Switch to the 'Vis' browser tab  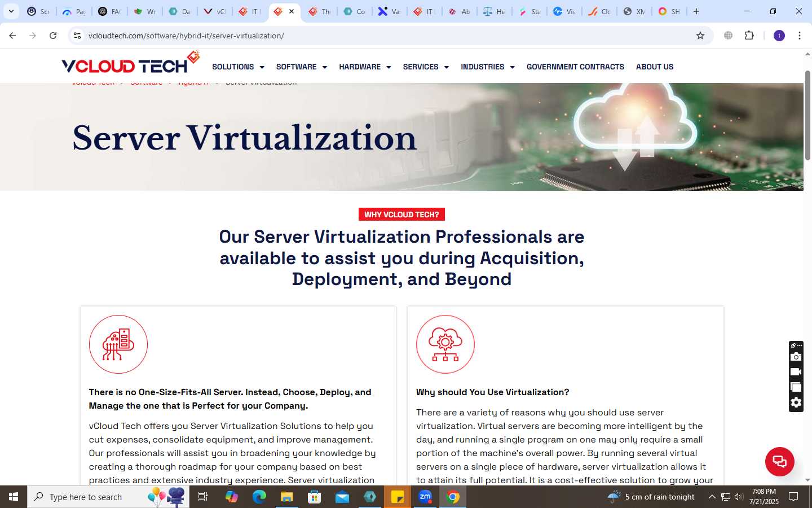[x=564, y=11]
